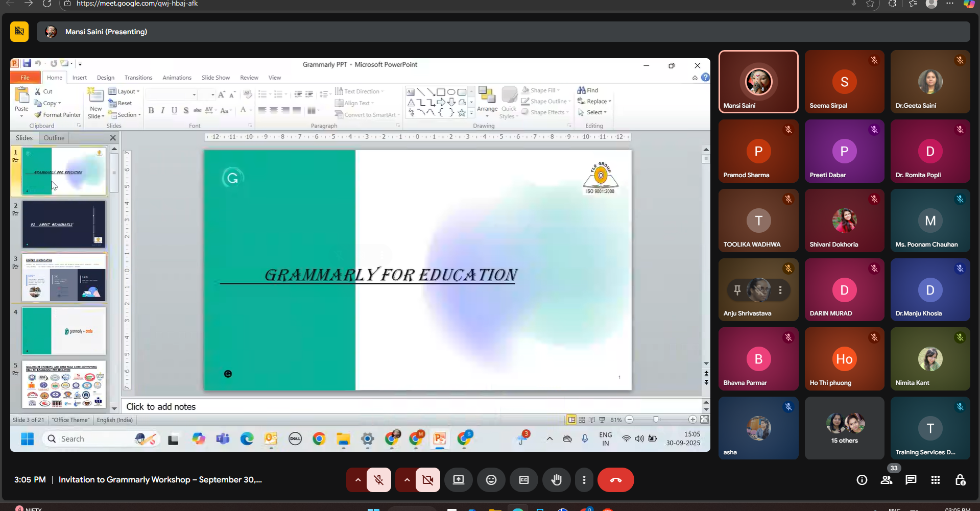
Task: Click the present screen icon
Action: 459,480
